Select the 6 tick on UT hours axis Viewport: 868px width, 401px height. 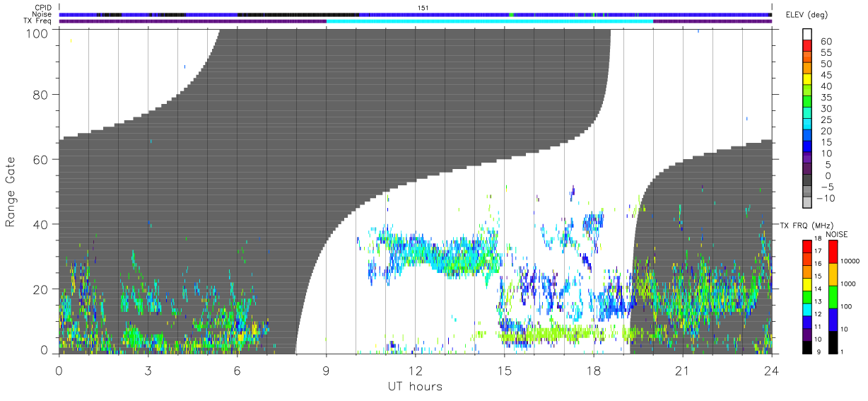coord(237,370)
